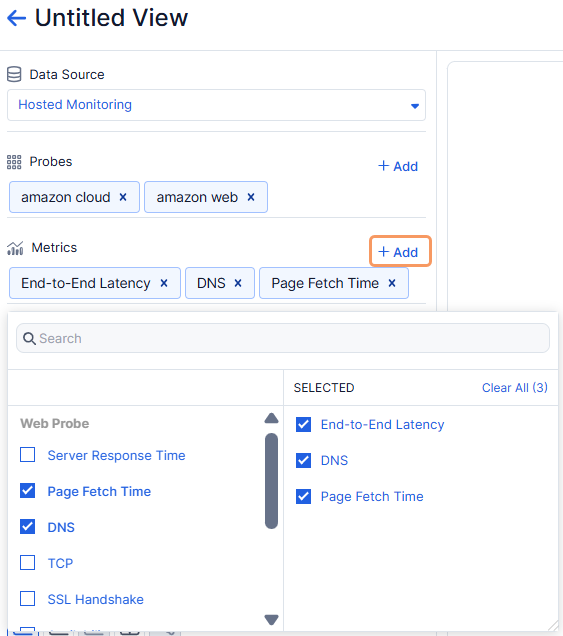This screenshot has width=563, height=636.
Task: Click Clear All (3) link
Action: point(515,388)
